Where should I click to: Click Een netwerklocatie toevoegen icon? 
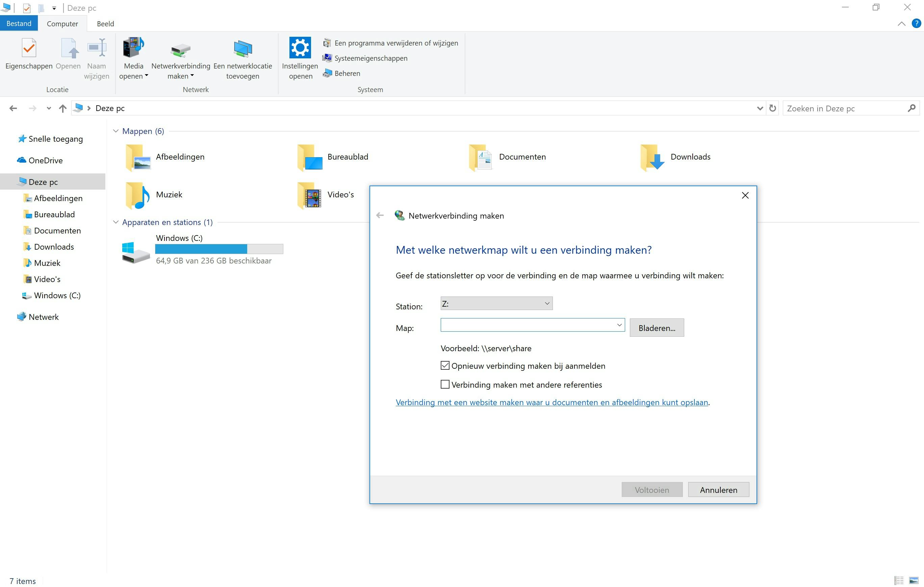242,49
